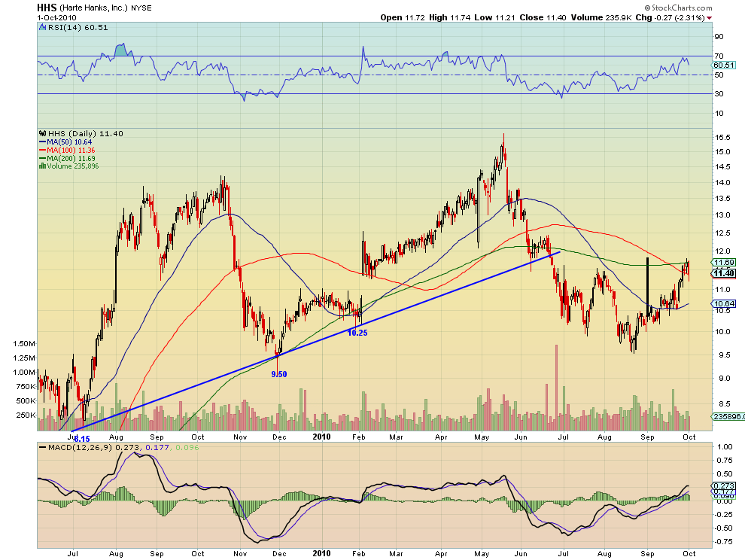This screenshot has height=560, width=745.
Task: Click the MACD 0.177 signal value
Action: coord(157,447)
